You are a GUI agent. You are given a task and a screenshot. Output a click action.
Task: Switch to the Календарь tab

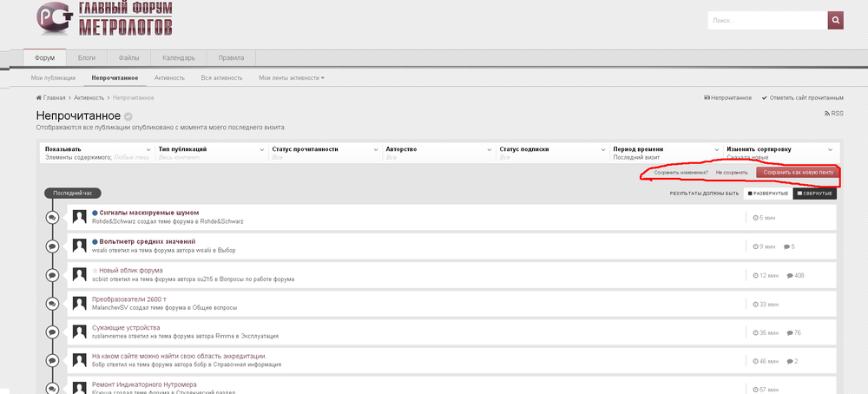tap(179, 57)
